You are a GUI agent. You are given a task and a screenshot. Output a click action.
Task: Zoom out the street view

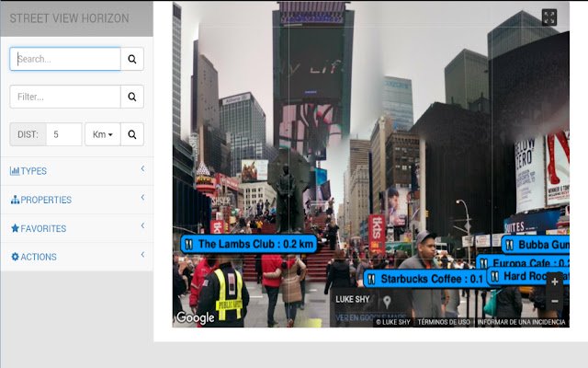(x=555, y=301)
